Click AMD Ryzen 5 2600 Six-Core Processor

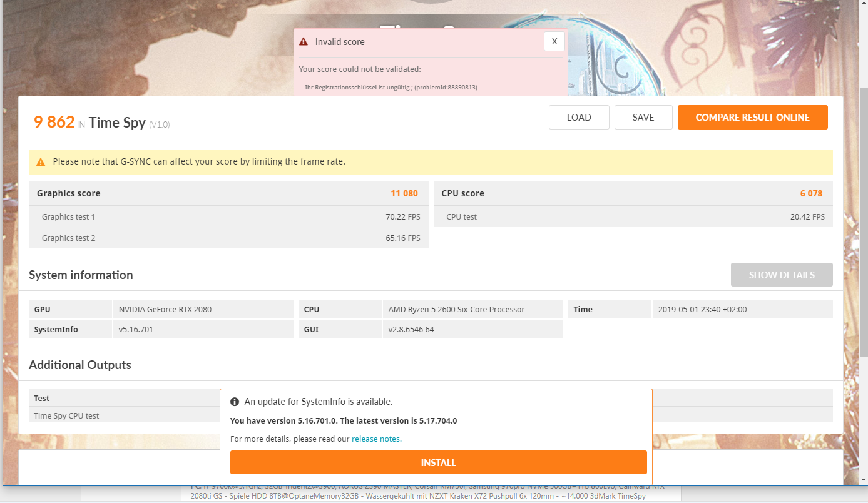tap(456, 309)
